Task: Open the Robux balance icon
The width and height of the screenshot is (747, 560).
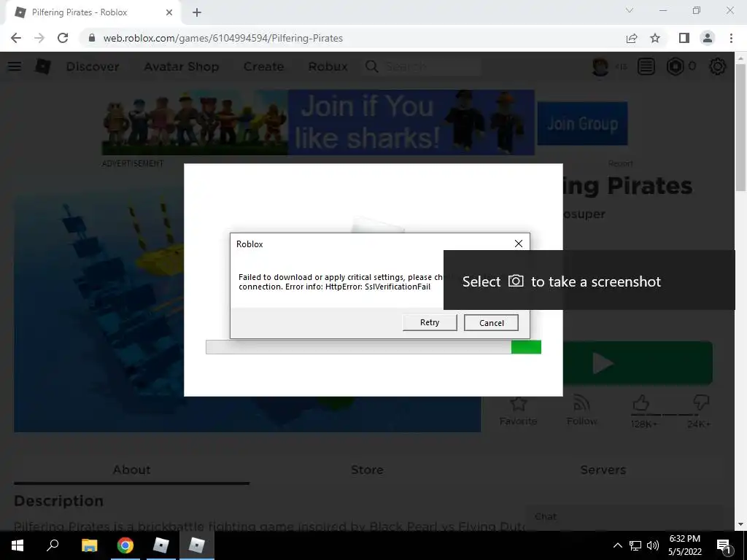Action: (x=675, y=66)
